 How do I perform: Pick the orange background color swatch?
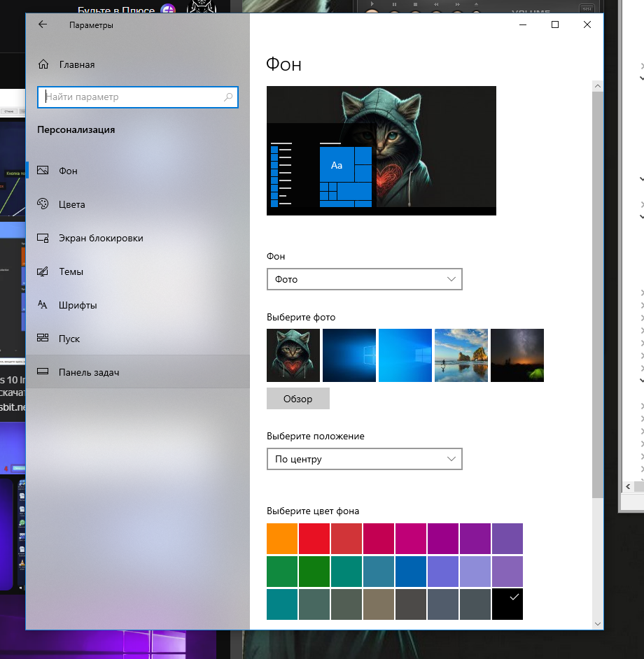click(x=282, y=539)
